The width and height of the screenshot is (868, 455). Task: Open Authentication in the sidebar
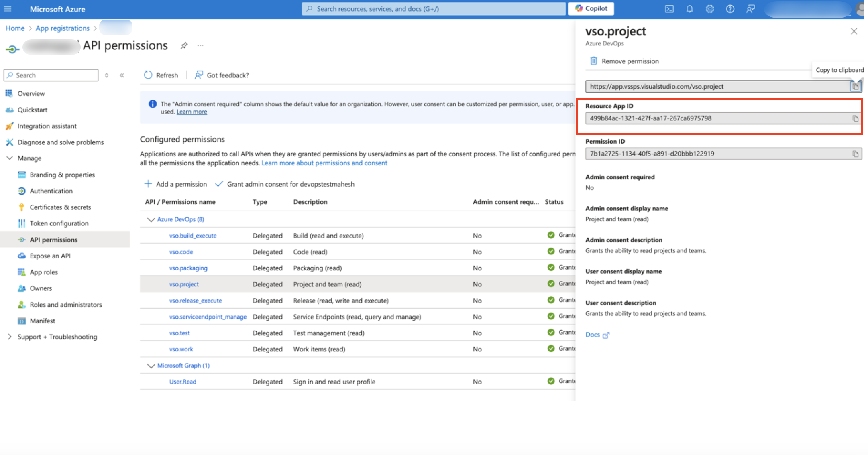tap(51, 191)
